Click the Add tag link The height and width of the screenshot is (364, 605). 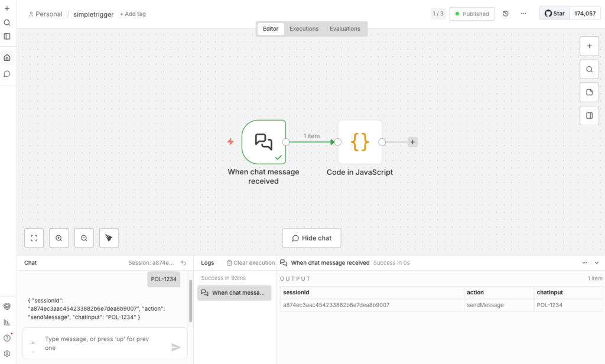coord(133,14)
